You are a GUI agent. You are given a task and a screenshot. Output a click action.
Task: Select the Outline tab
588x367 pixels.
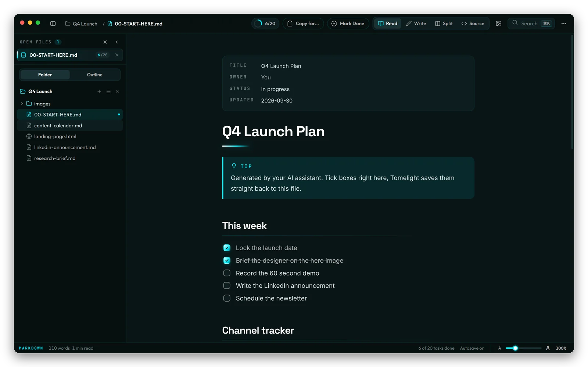tap(95, 75)
